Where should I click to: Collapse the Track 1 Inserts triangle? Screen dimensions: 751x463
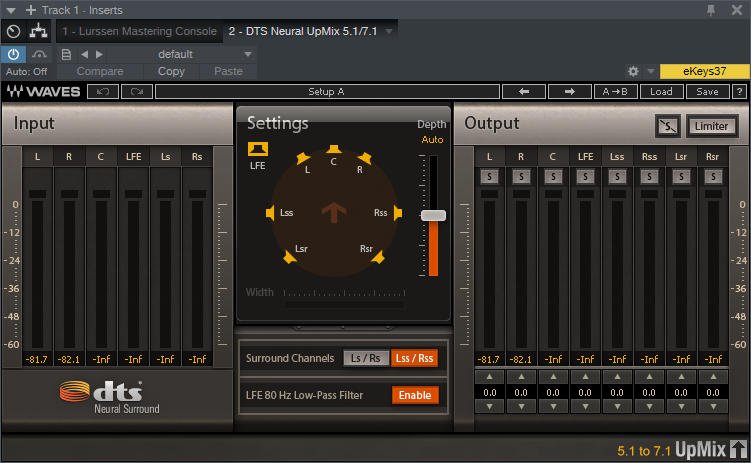(11, 10)
